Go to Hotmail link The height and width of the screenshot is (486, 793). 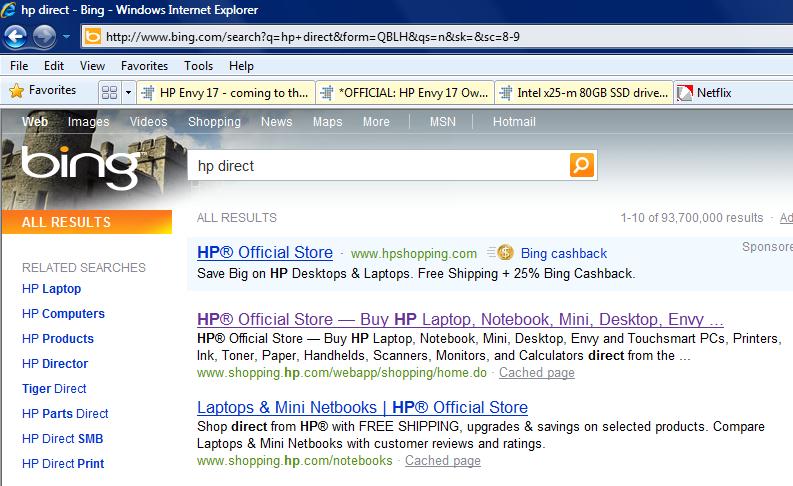tap(514, 121)
